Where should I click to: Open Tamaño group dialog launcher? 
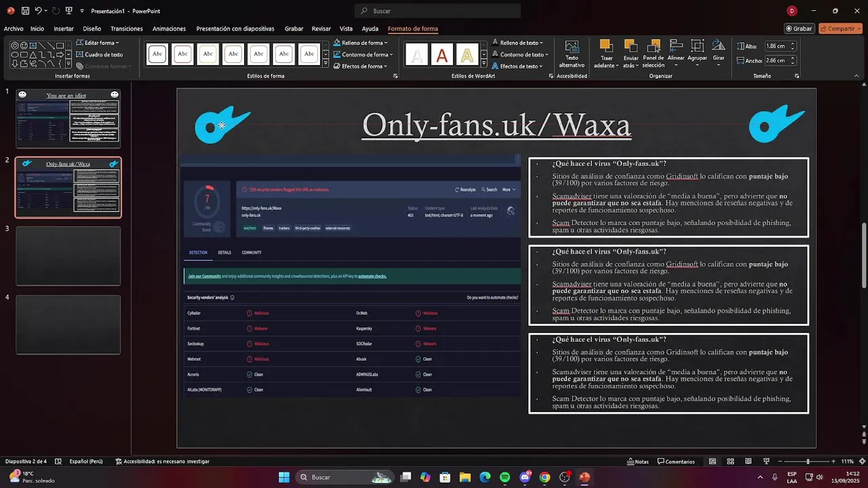[797, 77]
